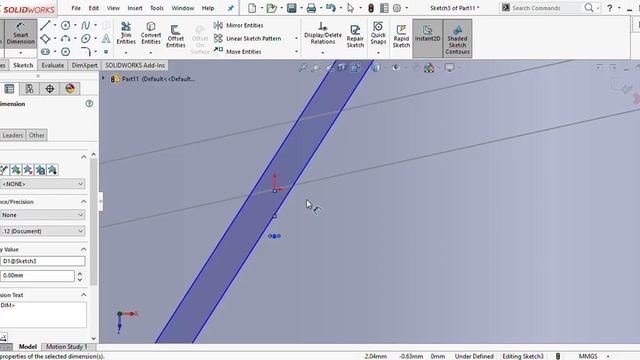The image size is (640, 360).
Task: Switch to the Evaluate tab
Action: [53, 65]
